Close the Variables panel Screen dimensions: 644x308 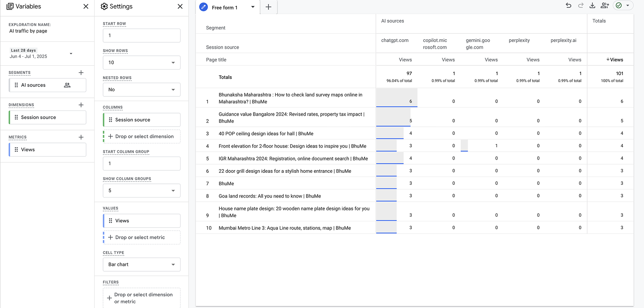point(86,6)
